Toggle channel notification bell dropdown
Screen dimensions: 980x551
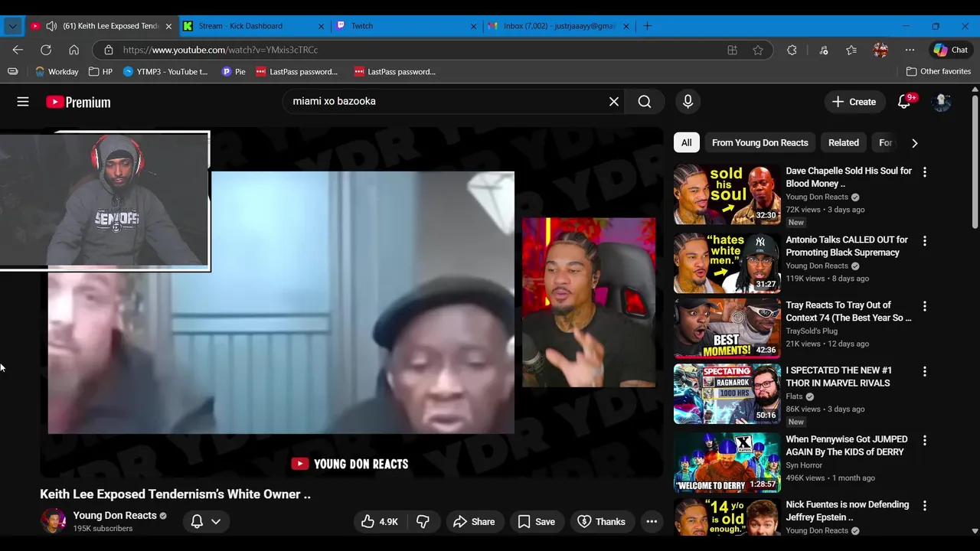click(x=206, y=521)
